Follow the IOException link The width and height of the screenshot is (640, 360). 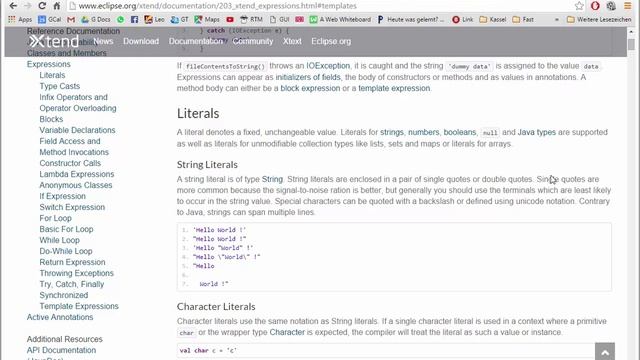pos(328,66)
